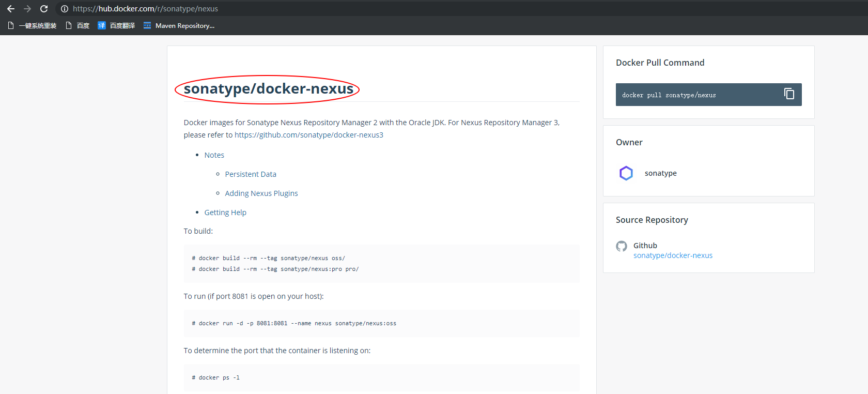Click the docker build sonatype/nexus oss/ line
868x394 pixels.
point(269,258)
